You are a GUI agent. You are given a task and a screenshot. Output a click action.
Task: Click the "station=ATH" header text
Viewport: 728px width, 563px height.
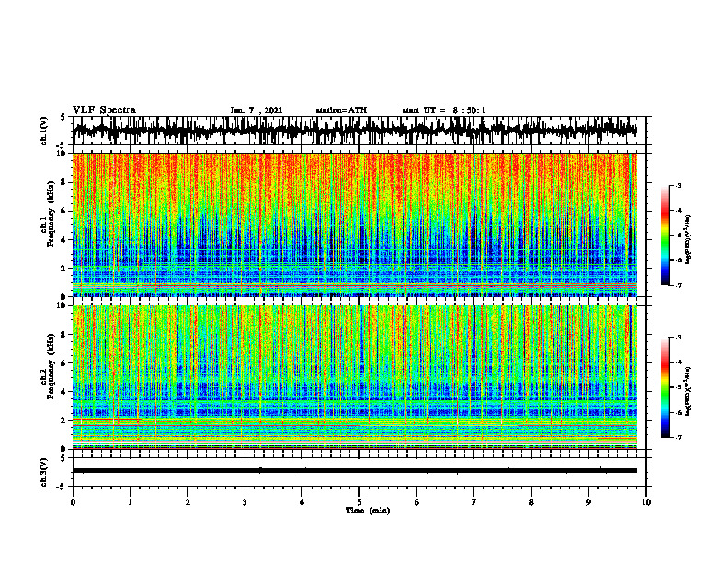tap(341, 110)
